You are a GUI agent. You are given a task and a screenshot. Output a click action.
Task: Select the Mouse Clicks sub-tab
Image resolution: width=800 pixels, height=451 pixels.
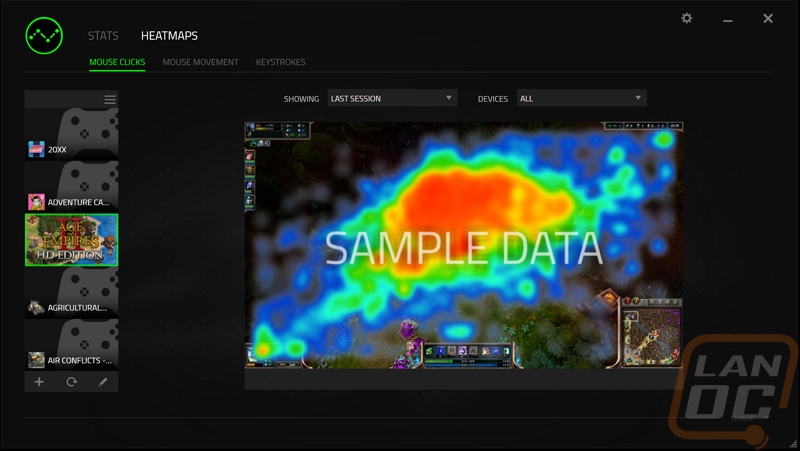tap(117, 62)
